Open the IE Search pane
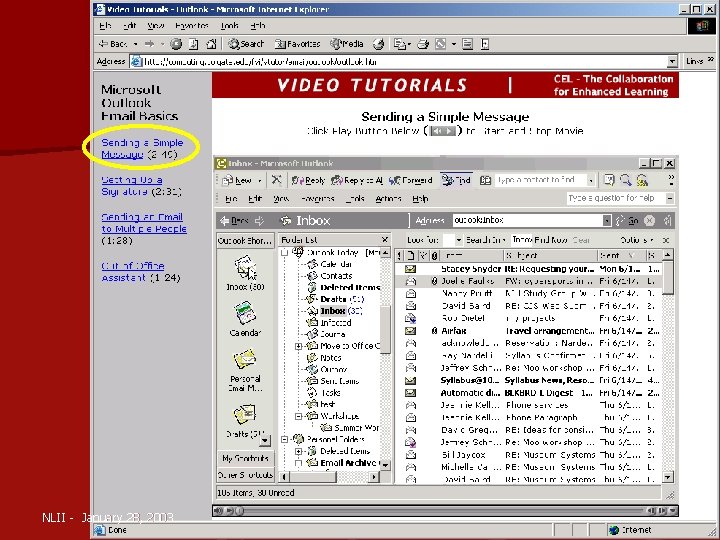720x540 pixels. 246,44
